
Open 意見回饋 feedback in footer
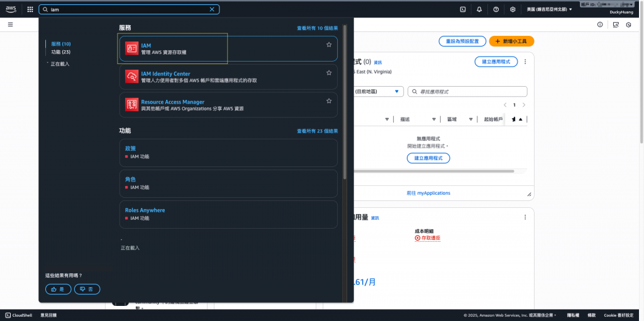tap(48, 315)
